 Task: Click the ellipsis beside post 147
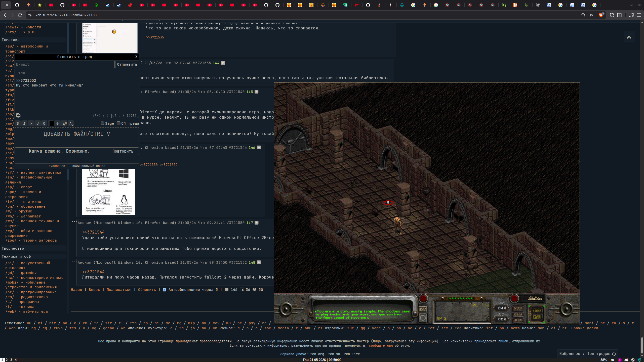tap(74, 221)
